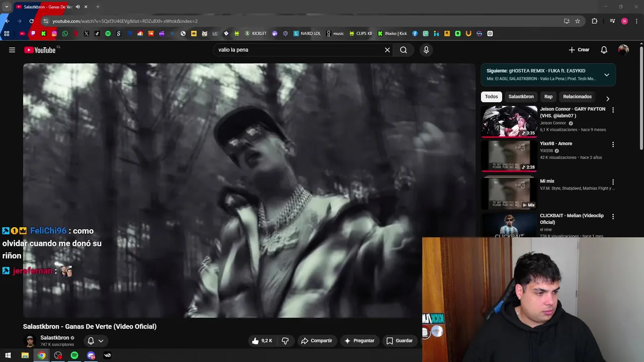The height and width of the screenshot is (362, 644).
Task: Open File Explorer from taskbar
Action: pos(25,355)
